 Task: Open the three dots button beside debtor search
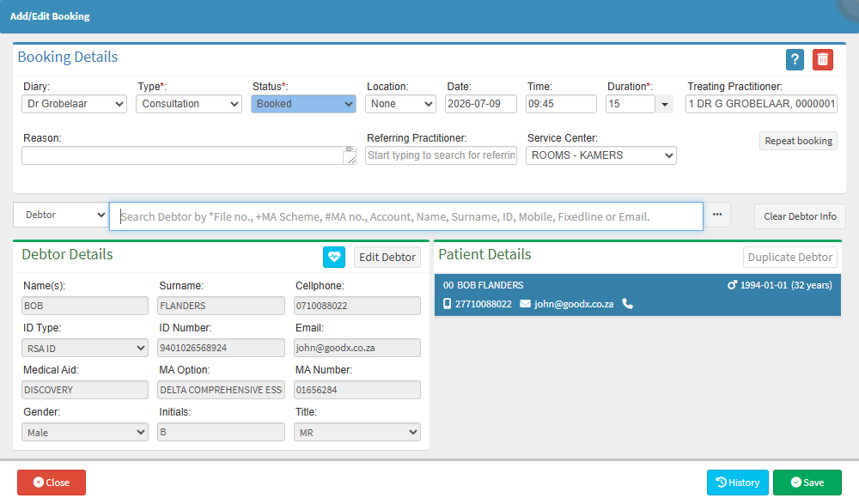(717, 216)
